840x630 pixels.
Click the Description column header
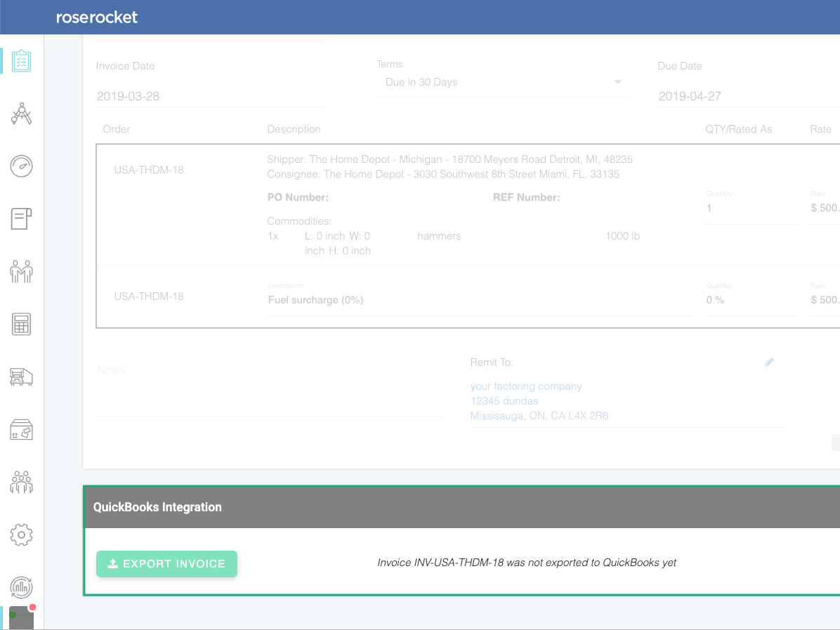pyautogui.click(x=294, y=129)
